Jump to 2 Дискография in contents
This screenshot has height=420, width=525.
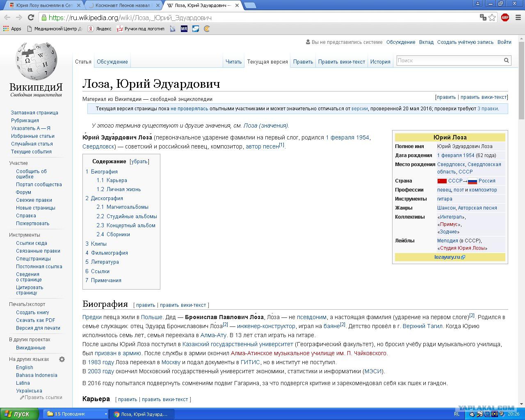pyautogui.click(x=104, y=199)
